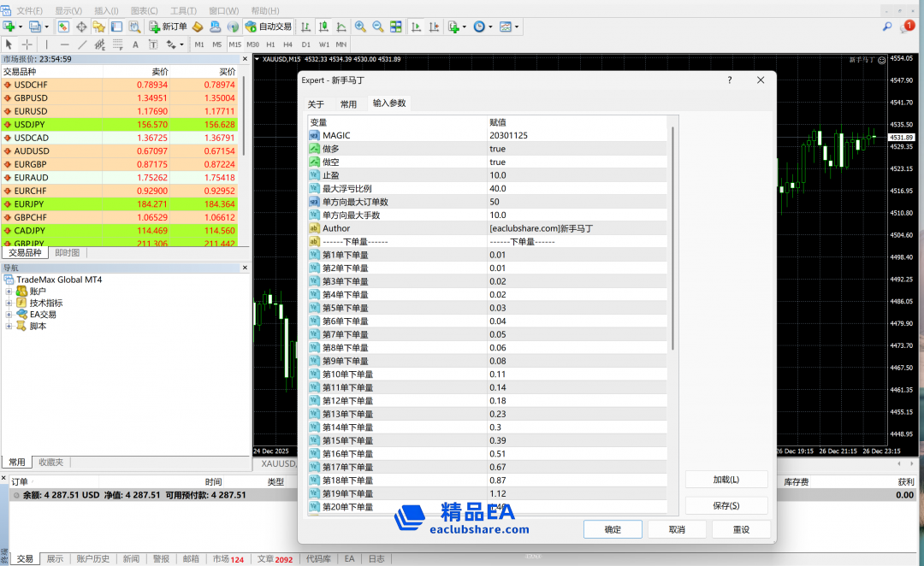Expand the 技术指标 tree node
Screen dimensions: 924x566
coord(9,303)
